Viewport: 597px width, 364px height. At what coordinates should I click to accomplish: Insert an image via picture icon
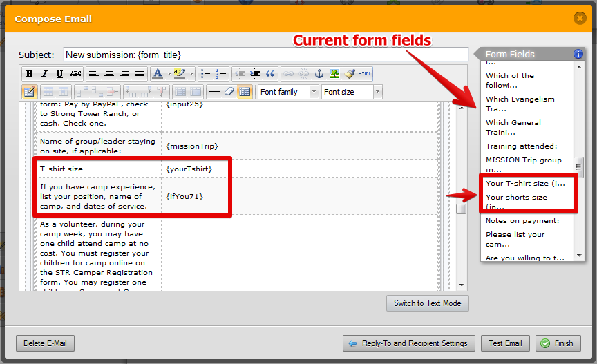pyautogui.click(x=334, y=74)
